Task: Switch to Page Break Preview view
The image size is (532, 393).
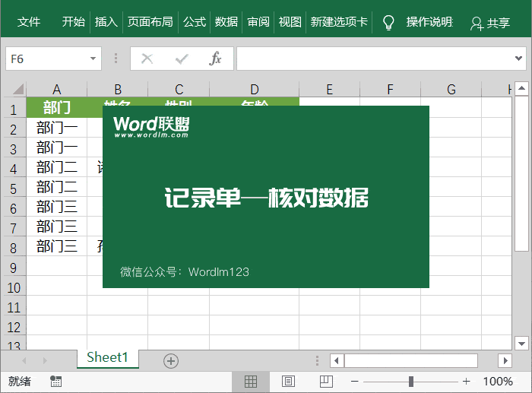Action: (x=326, y=381)
